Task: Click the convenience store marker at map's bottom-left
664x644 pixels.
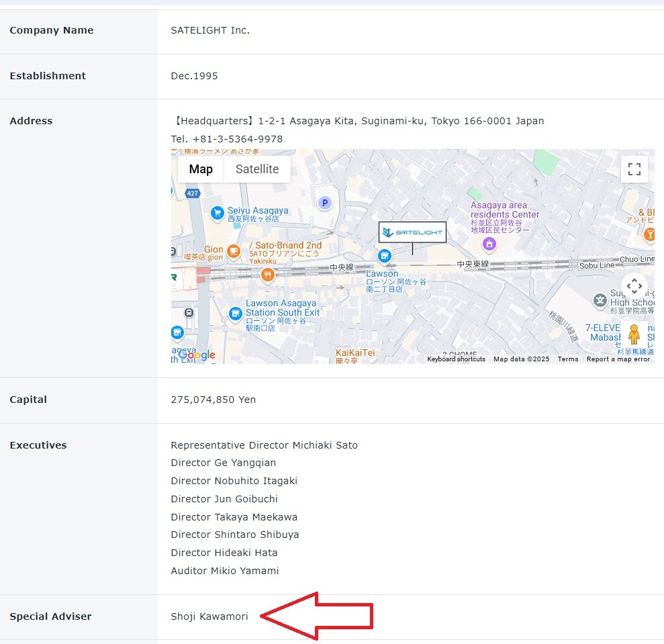Action: click(x=177, y=333)
